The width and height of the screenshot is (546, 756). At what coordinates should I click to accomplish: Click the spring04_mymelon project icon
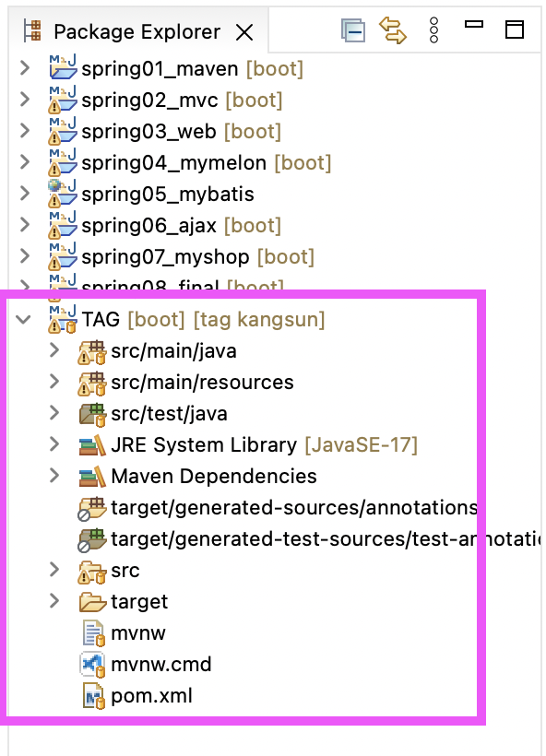pos(63,162)
